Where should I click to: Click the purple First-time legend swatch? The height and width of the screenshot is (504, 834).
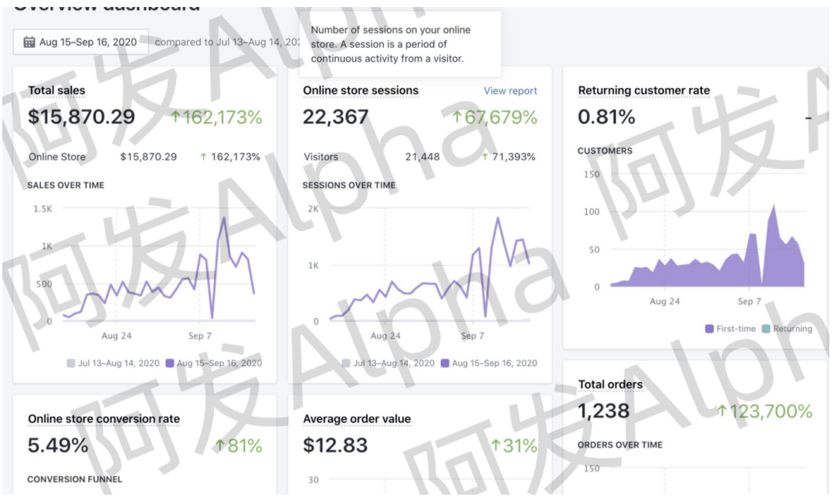pos(709,329)
